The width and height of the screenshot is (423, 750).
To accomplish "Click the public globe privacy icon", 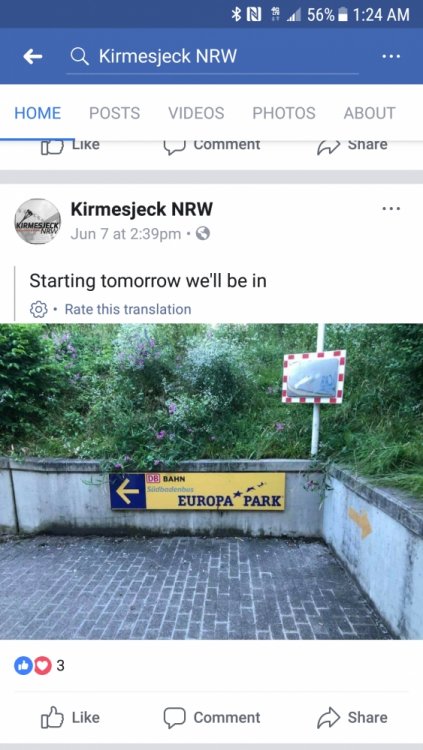I will point(203,233).
